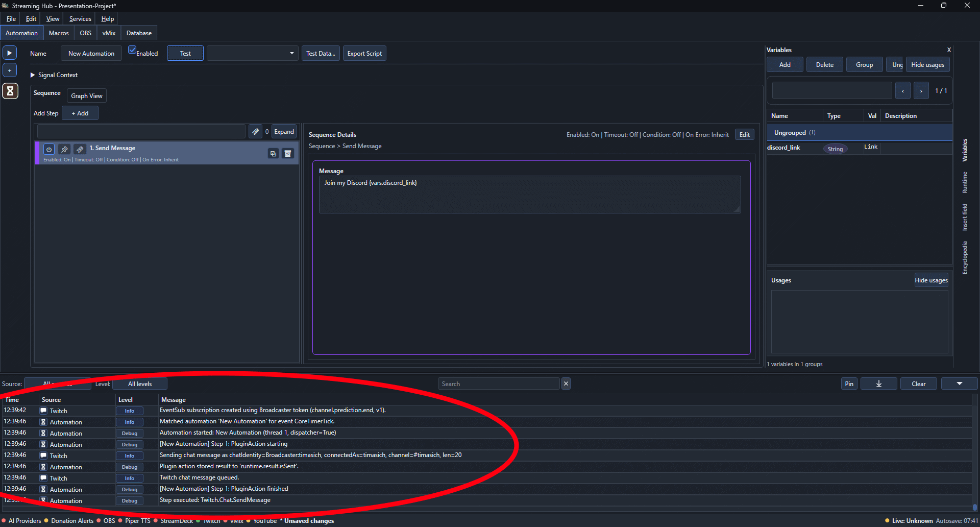This screenshot has width=980, height=527.
Task: Click the variables search field
Action: pyautogui.click(x=832, y=91)
